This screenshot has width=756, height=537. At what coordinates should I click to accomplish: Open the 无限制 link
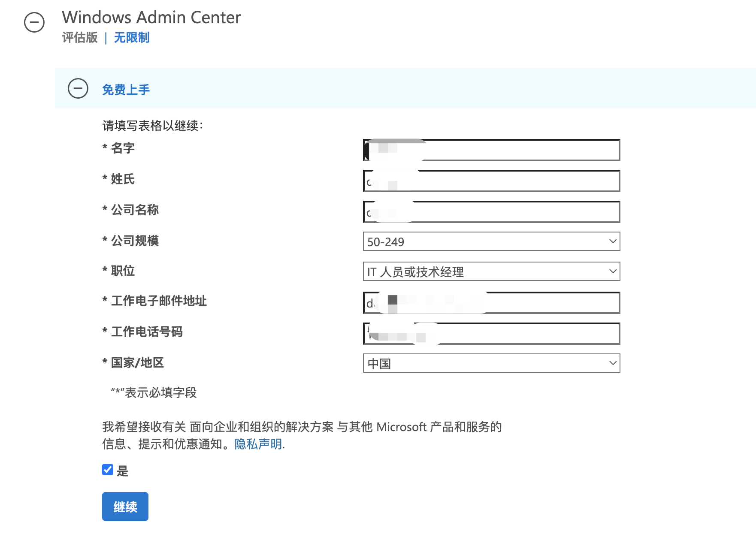pyautogui.click(x=132, y=38)
